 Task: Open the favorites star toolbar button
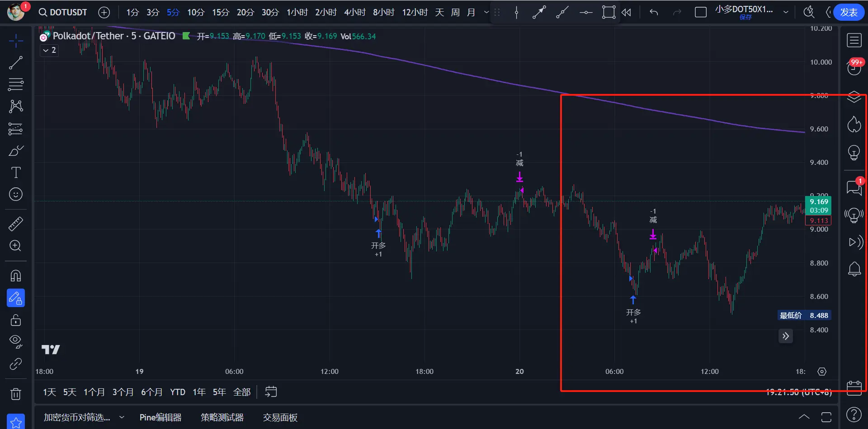pos(16,422)
